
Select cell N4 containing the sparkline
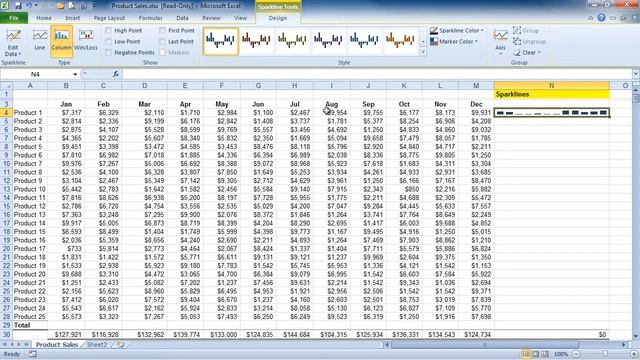[551, 113]
